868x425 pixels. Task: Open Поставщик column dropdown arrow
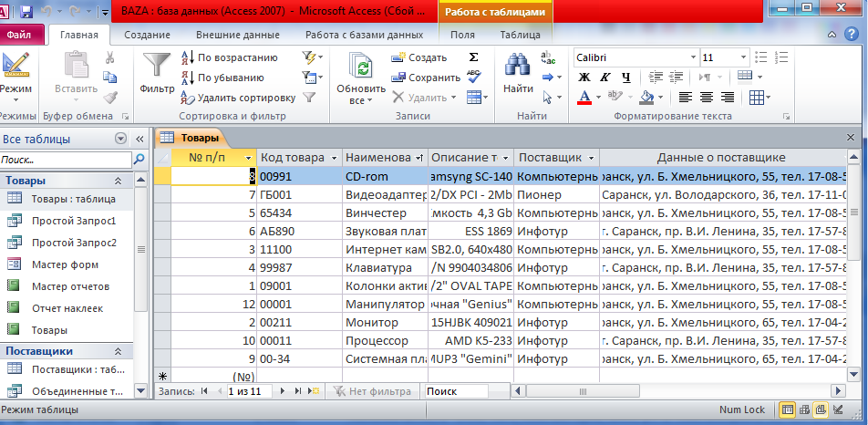[591, 158]
